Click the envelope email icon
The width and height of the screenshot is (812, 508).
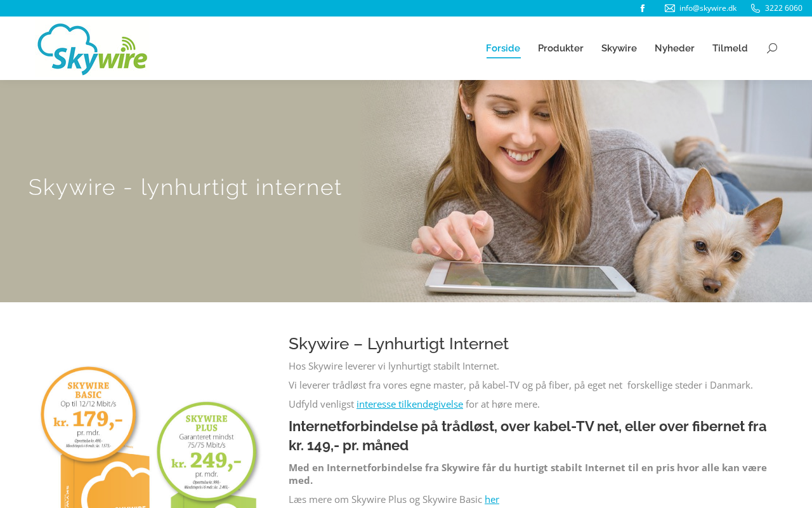pyautogui.click(x=670, y=8)
